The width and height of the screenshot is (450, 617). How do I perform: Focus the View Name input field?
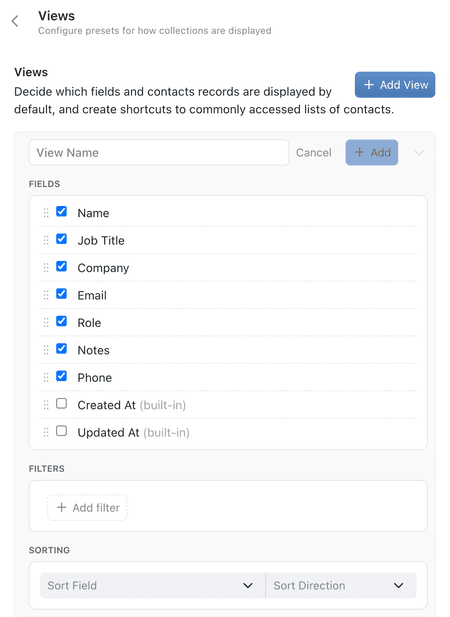pos(159,153)
